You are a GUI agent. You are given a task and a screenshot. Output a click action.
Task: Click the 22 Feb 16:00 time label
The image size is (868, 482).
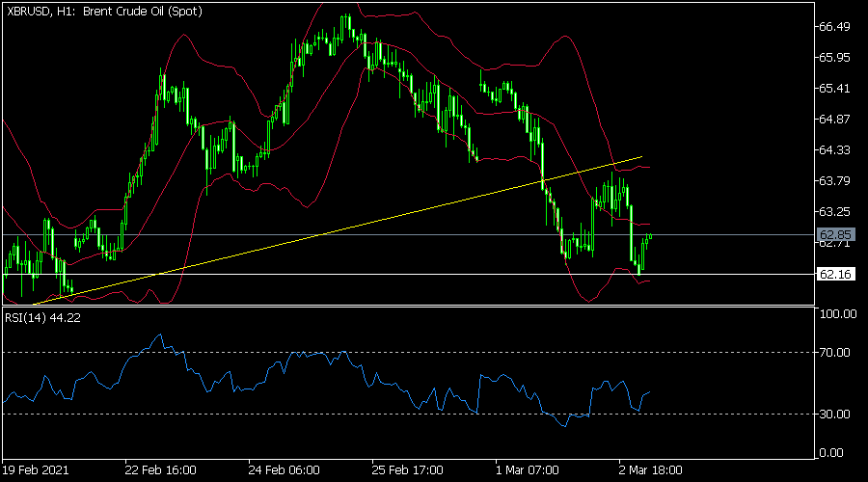[160, 470]
